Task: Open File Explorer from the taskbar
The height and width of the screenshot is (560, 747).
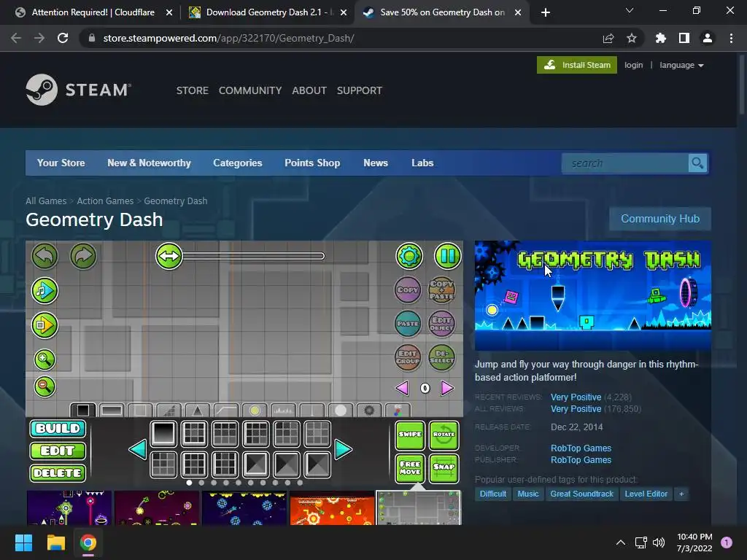Action: click(55, 542)
